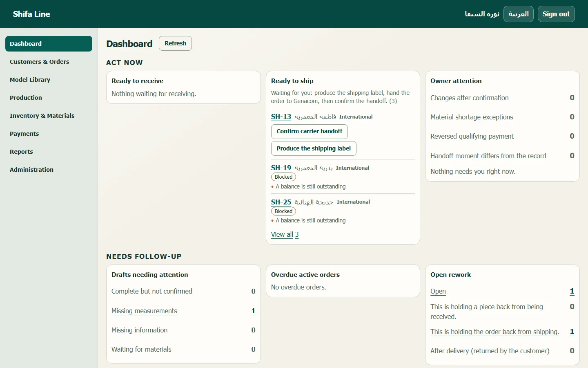View all 3 ready-to-ship orders
Image resolution: width=588 pixels, height=368 pixels.
pyautogui.click(x=285, y=234)
